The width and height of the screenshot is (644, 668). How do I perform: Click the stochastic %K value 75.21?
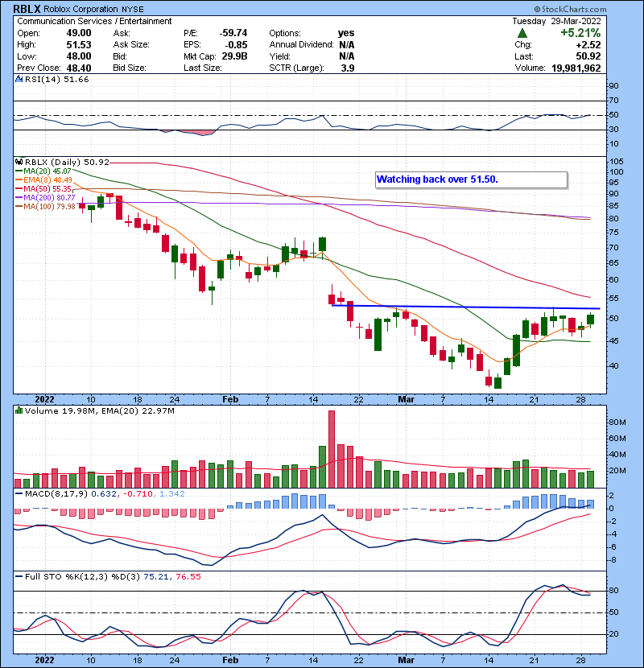156,576
